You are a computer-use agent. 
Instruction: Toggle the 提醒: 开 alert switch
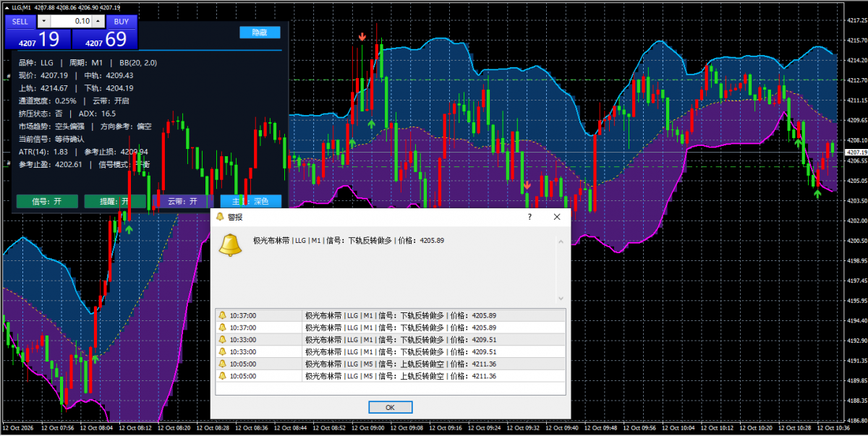coord(115,201)
